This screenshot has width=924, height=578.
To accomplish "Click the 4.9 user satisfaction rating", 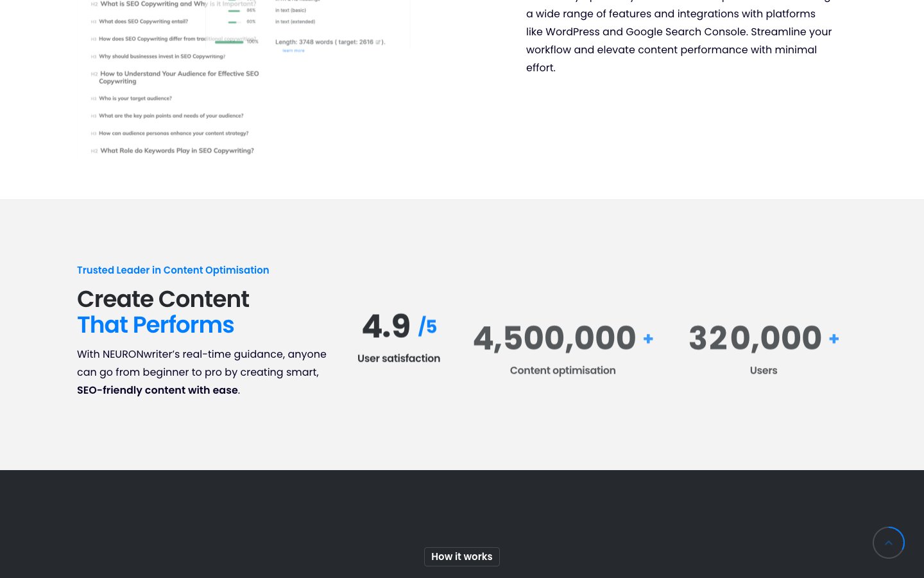I will point(386,326).
